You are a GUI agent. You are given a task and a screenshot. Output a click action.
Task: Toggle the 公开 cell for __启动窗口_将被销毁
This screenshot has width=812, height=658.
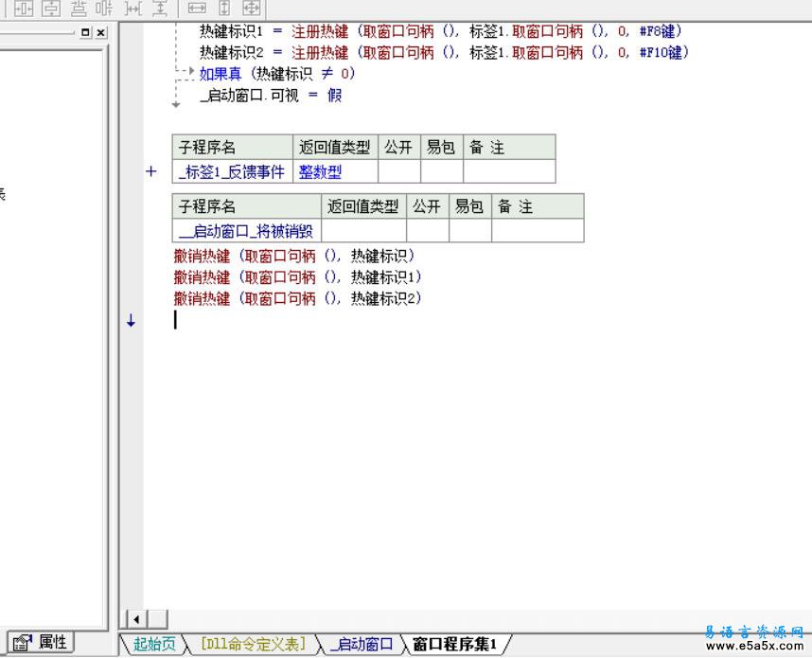click(x=427, y=231)
